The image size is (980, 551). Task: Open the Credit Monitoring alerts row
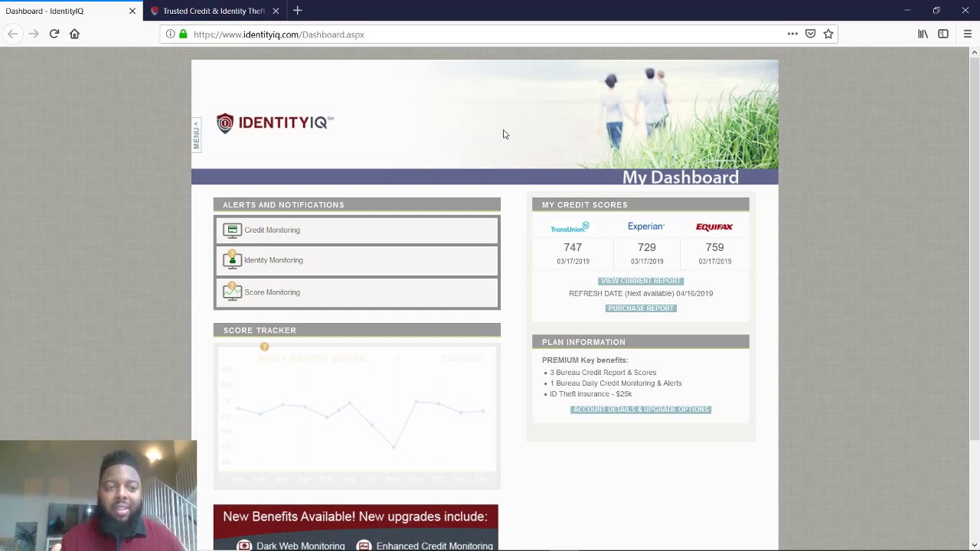click(357, 230)
